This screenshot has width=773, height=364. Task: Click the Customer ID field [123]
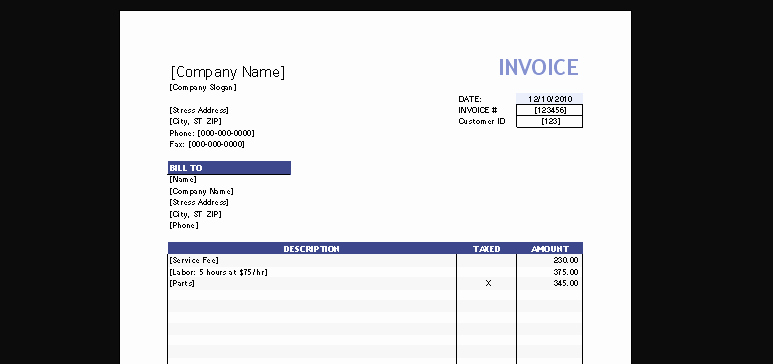(550, 121)
